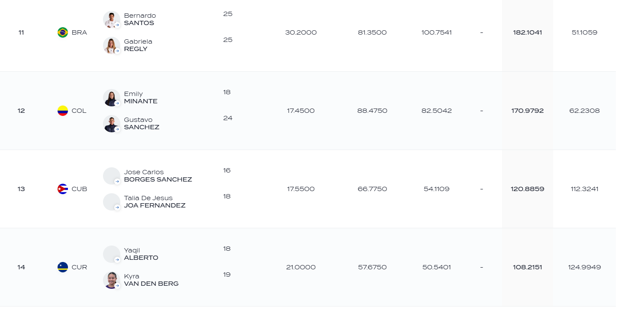Open the Bernardo SANTOS athlete link
Screen dimensions: 644x313
pyautogui.click(x=140, y=19)
